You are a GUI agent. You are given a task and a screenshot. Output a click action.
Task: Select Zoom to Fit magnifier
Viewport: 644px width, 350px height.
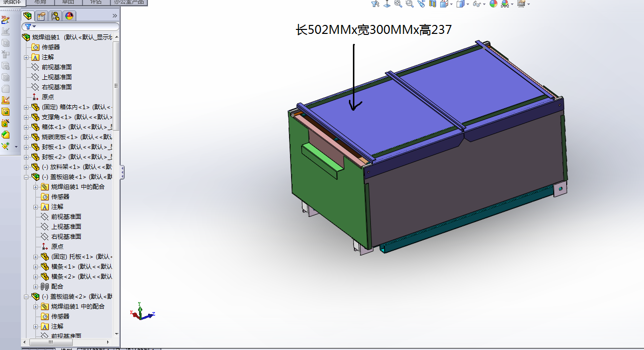click(x=398, y=4)
